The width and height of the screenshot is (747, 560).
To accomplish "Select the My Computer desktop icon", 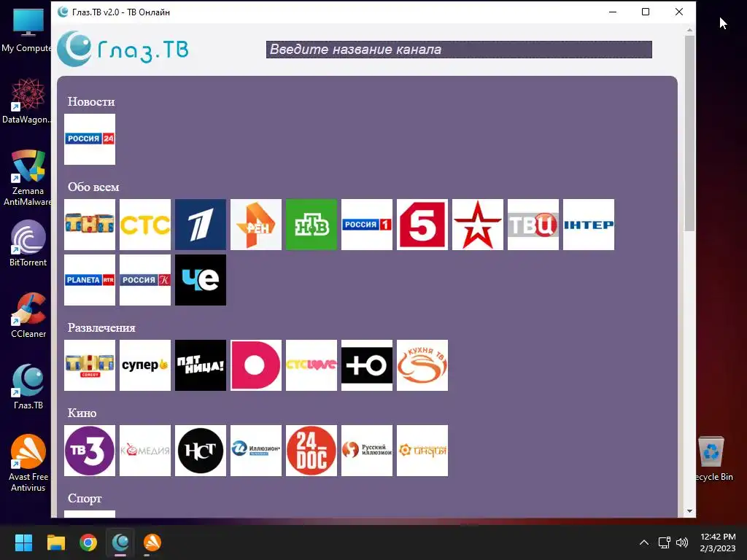I will tap(27, 30).
